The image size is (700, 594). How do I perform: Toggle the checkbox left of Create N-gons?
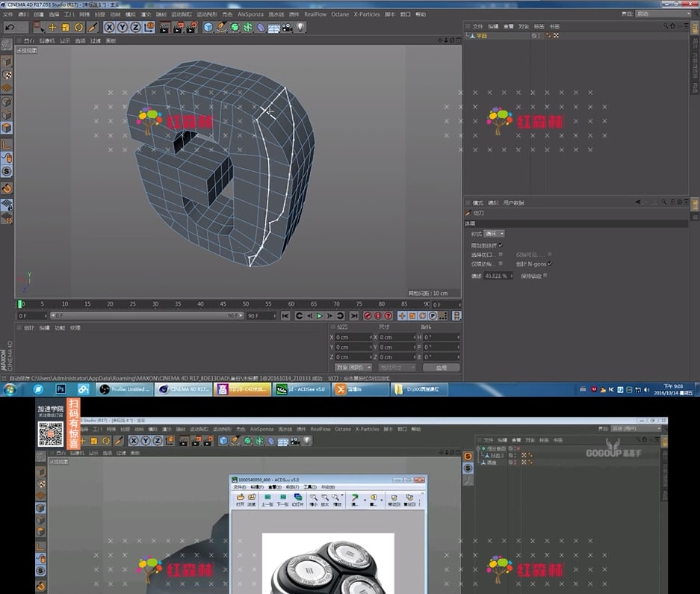(501, 264)
